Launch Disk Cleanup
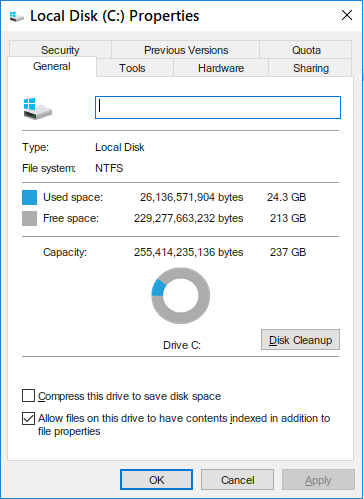This screenshot has width=364, height=499. (300, 340)
